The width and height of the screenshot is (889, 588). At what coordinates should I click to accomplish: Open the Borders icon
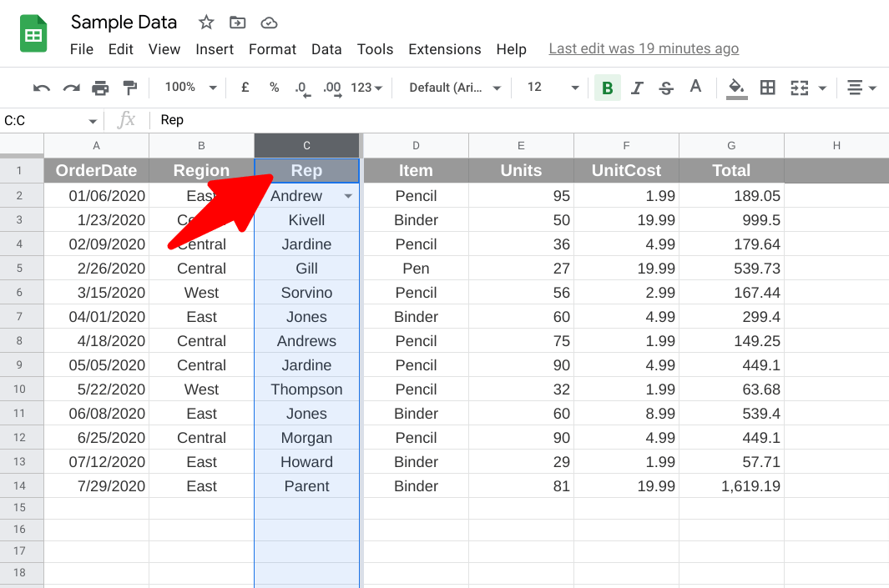pyautogui.click(x=767, y=87)
